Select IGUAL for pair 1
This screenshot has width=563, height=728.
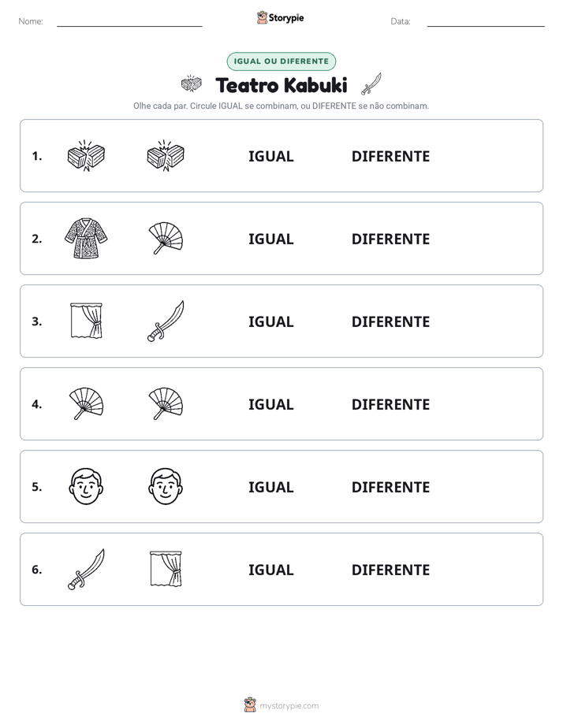(x=270, y=157)
